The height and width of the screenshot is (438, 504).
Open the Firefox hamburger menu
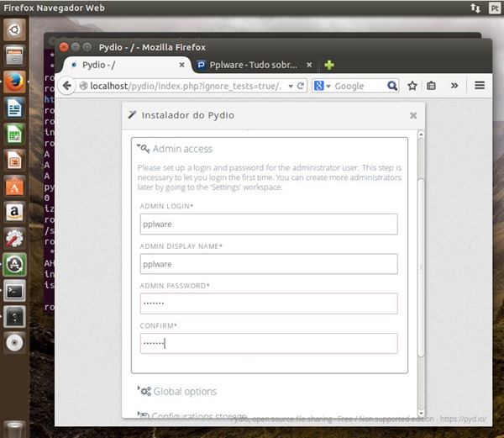(480, 85)
